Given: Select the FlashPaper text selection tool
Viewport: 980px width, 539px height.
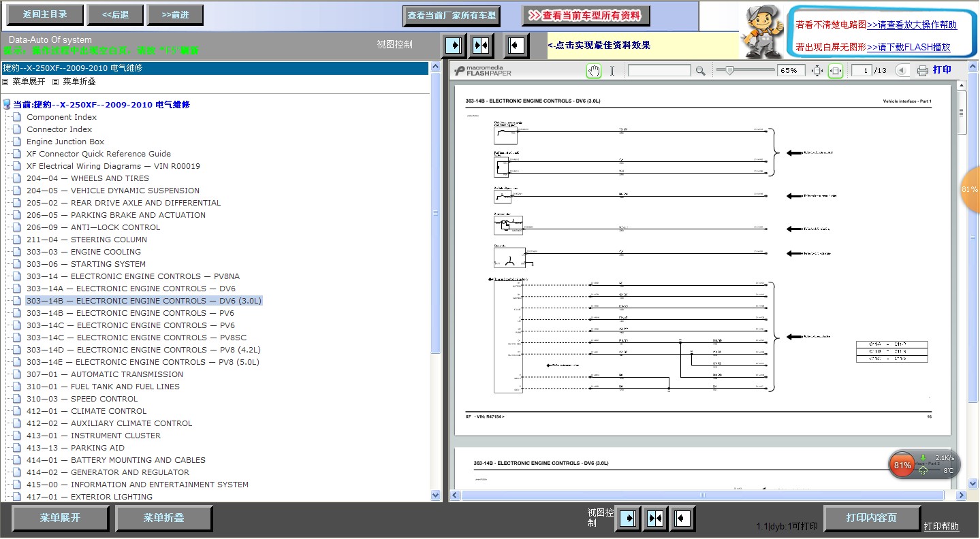Looking at the screenshot, I should tap(612, 71).
